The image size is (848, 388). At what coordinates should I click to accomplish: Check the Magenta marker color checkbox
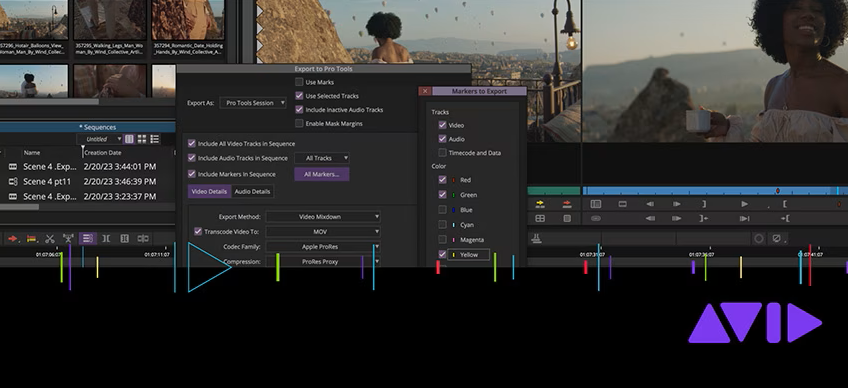pyautogui.click(x=442, y=239)
